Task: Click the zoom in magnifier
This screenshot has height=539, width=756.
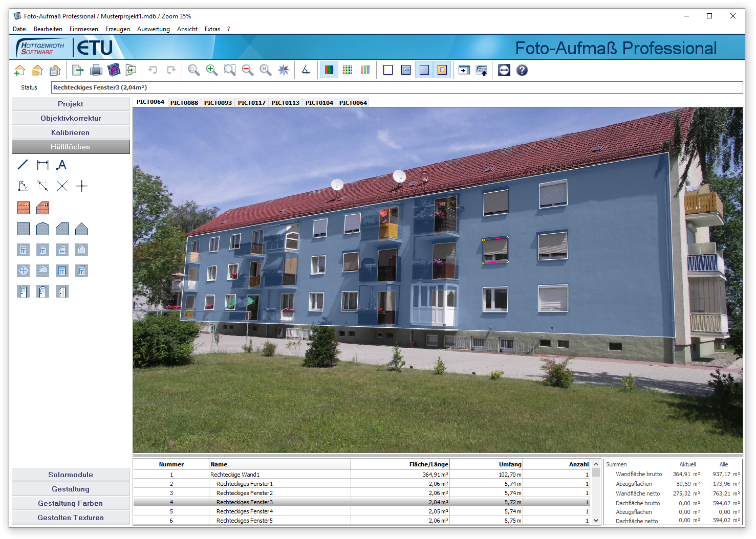Action: [211, 70]
